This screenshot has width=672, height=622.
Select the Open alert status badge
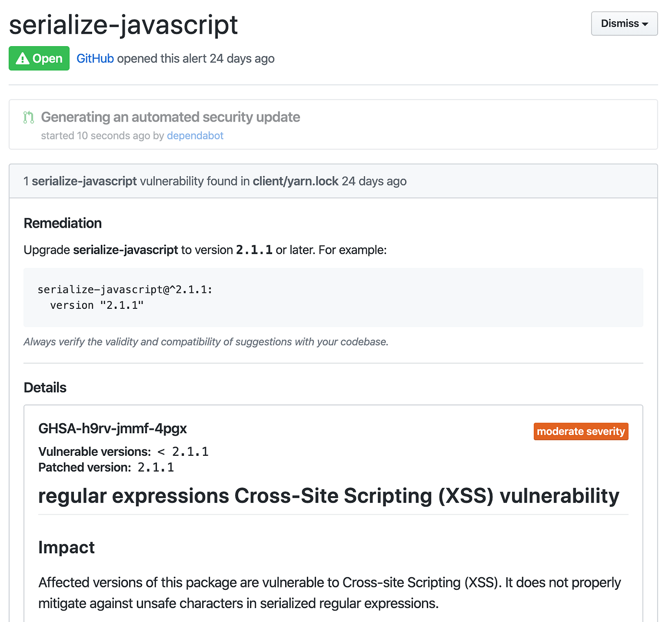pyautogui.click(x=39, y=58)
